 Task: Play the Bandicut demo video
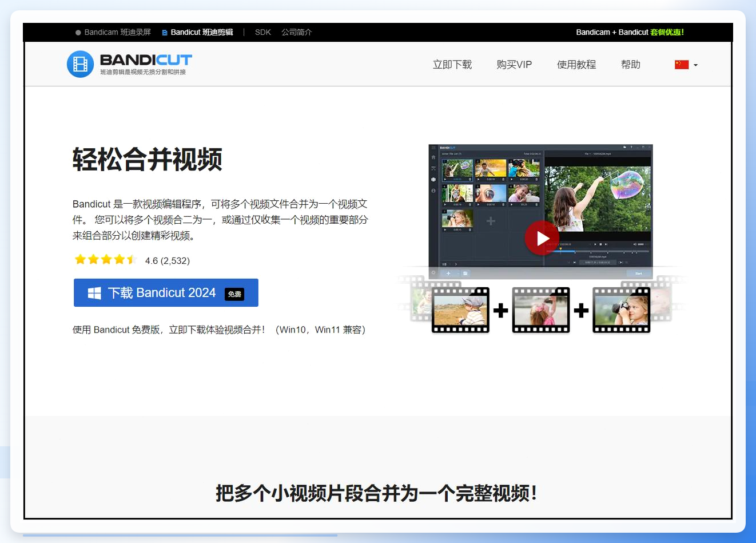[x=542, y=238]
